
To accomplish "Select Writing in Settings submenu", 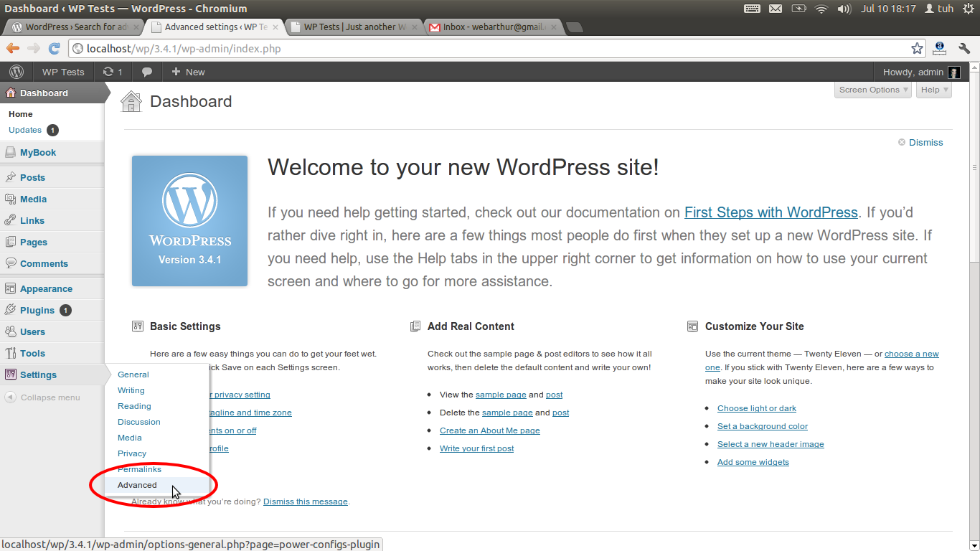I will tap(131, 390).
